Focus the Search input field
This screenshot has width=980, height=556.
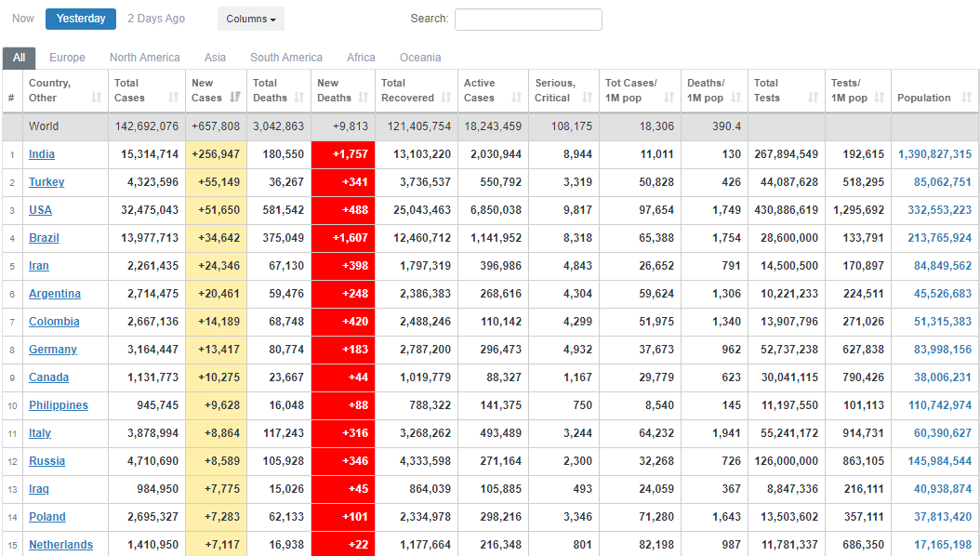point(528,20)
